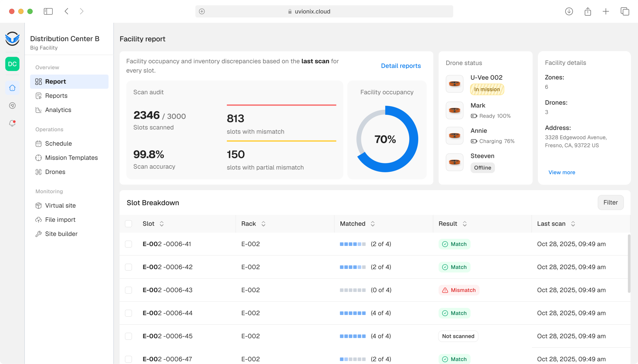638x364 pixels.
Task: Switch to the Reports sidebar item
Action: pos(56,96)
